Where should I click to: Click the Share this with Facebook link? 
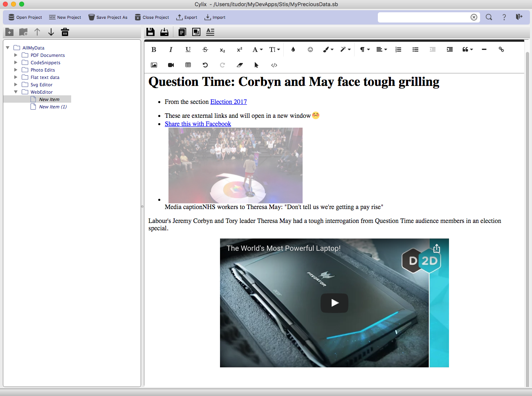(198, 124)
